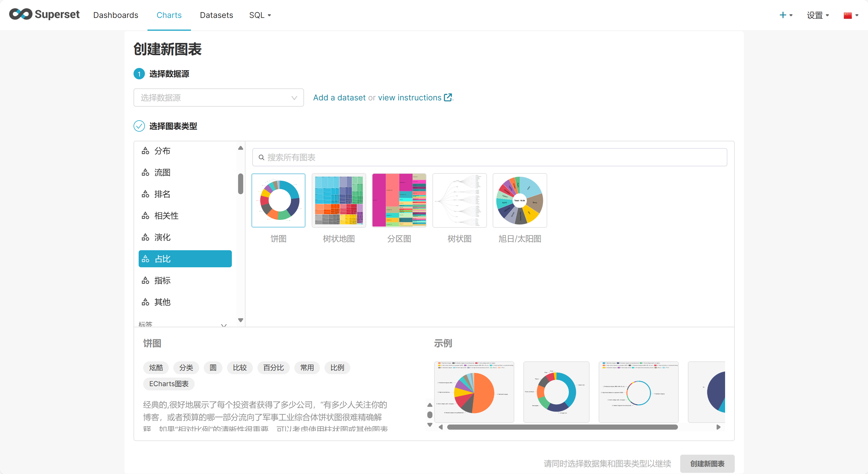This screenshot has width=868, height=474.
Task: Click the Add a dataset link
Action: click(339, 98)
